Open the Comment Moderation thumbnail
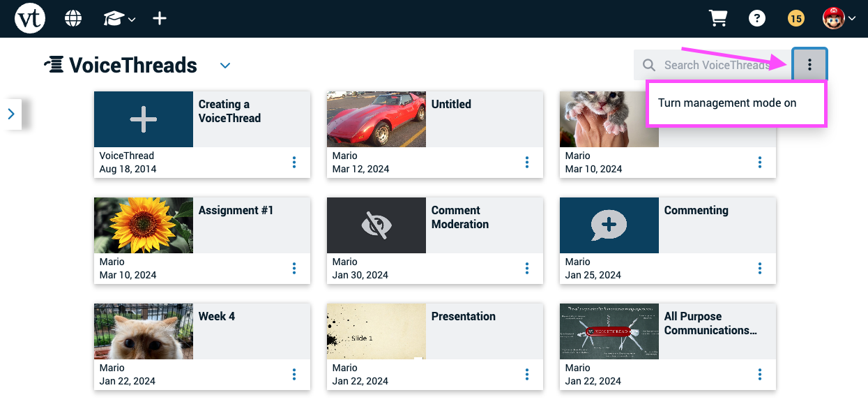The width and height of the screenshot is (868, 404). [376, 225]
